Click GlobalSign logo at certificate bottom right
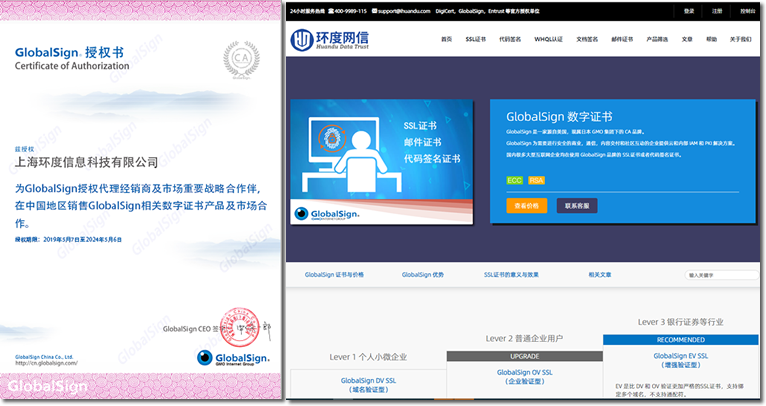Viewport: 766px width, 406px height. [x=233, y=358]
